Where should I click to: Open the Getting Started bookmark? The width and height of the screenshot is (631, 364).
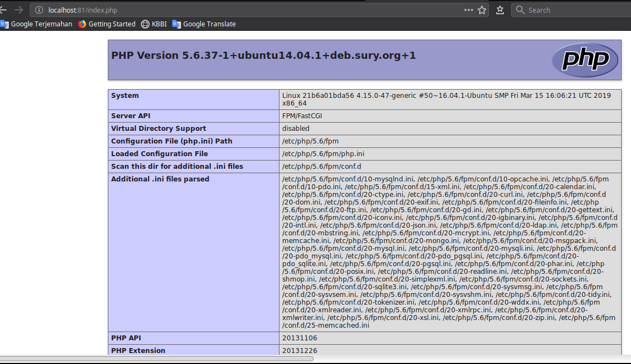point(107,24)
